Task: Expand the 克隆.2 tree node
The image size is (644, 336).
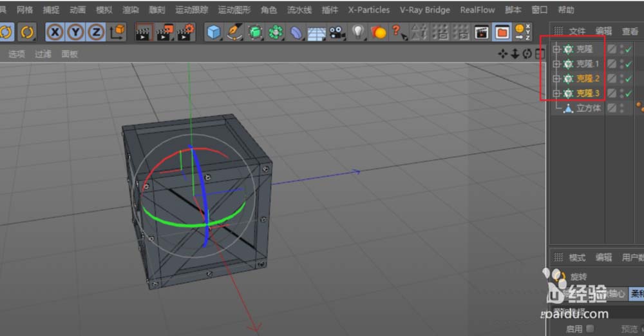Action: click(x=556, y=79)
